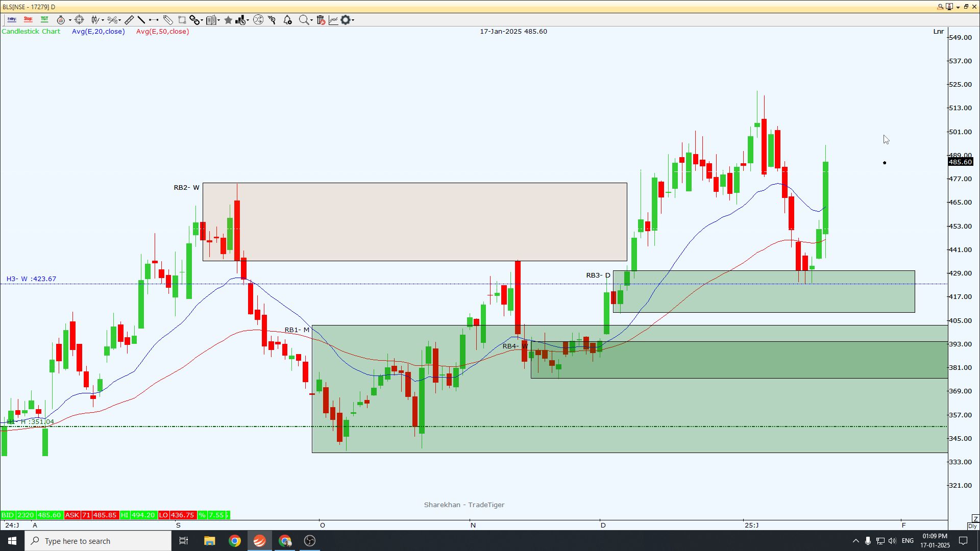Click the 485.60 current price marker
The width and height of the screenshot is (980, 551).
coord(961,162)
